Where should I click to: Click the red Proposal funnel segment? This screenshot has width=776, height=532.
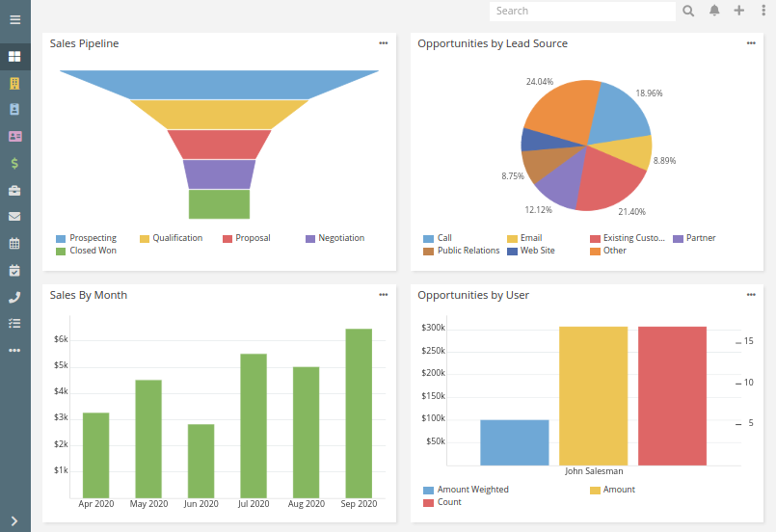(x=219, y=144)
